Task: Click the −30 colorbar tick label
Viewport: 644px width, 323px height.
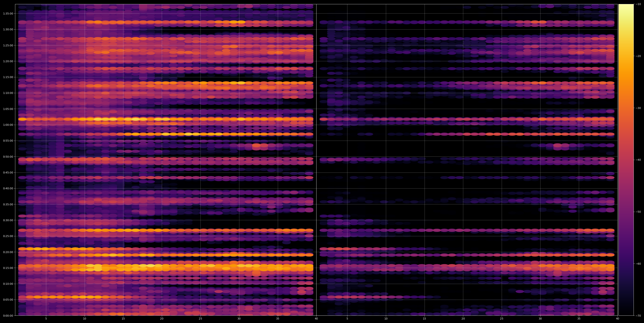Action: click(638, 108)
